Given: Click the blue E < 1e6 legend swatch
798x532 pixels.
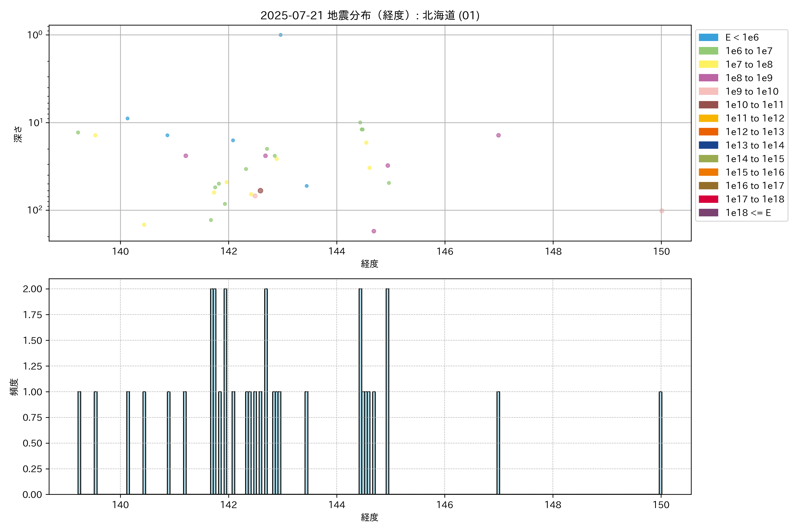Looking at the screenshot, I should (708, 37).
